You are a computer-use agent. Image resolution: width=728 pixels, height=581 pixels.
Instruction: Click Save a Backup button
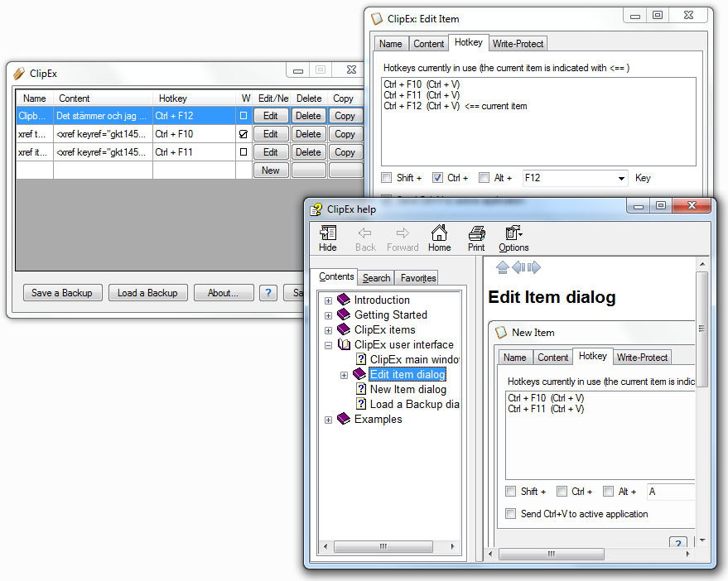pyautogui.click(x=62, y=293)
